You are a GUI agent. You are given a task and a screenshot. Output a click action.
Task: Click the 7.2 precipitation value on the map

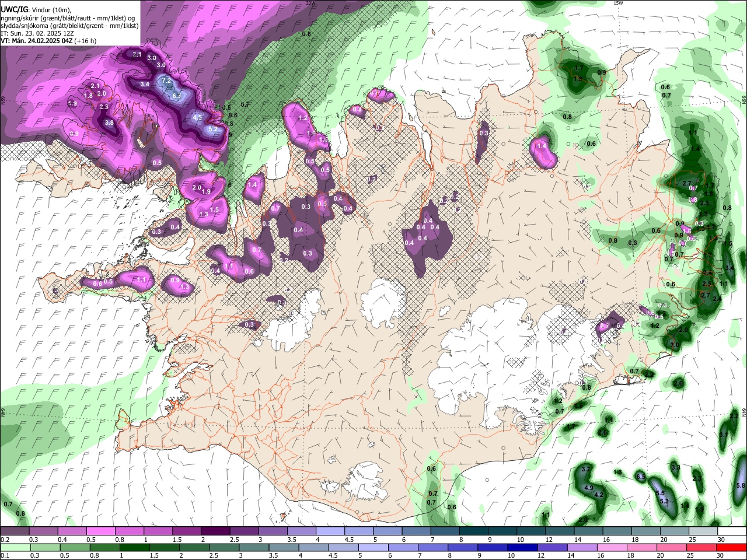tap(166, 80)
